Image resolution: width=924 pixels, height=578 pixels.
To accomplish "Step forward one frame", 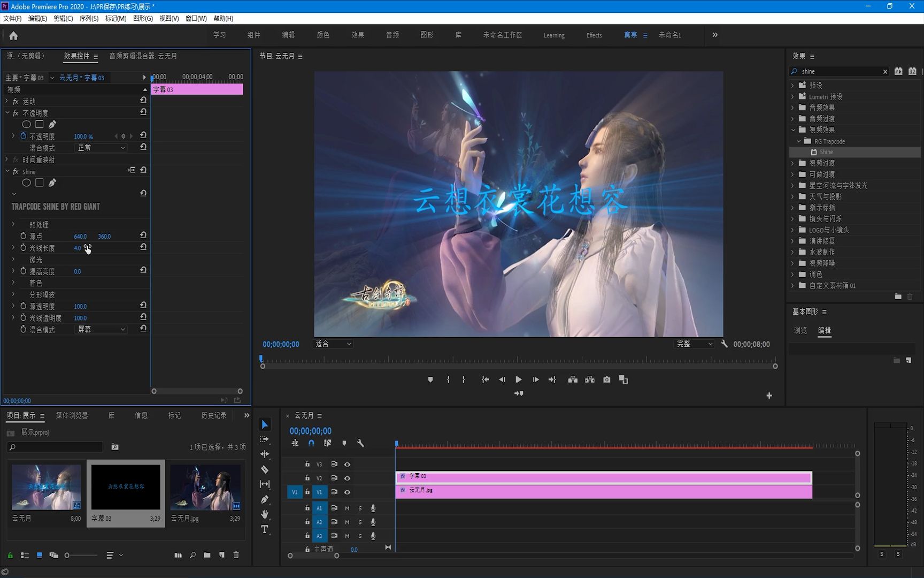I will tap(535, 379).
